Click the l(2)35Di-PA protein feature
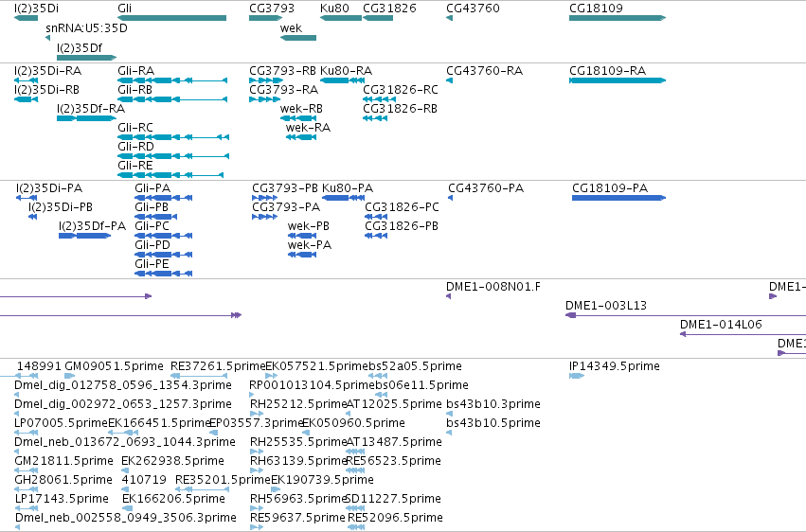The image size is (806, 532). [x=27, y=198]
